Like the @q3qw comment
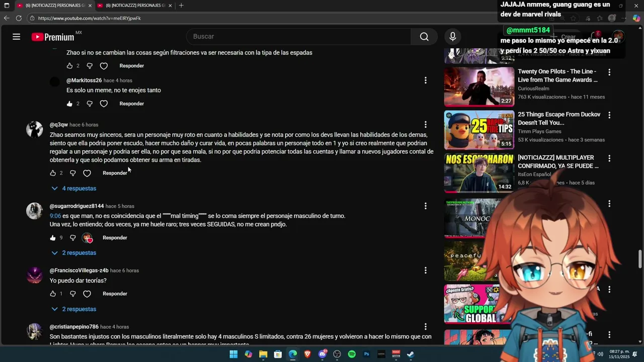Image resolution: width=644 pixels, height=362 pixels. (x=53, y=173)
